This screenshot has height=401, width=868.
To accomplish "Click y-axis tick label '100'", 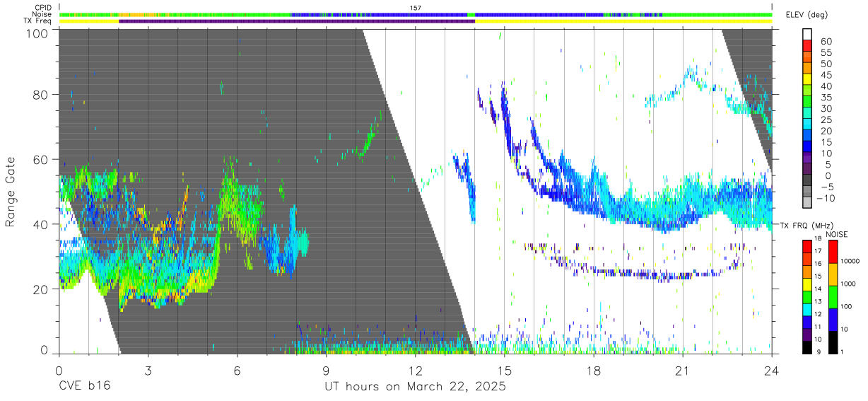I will coord(37,33).
